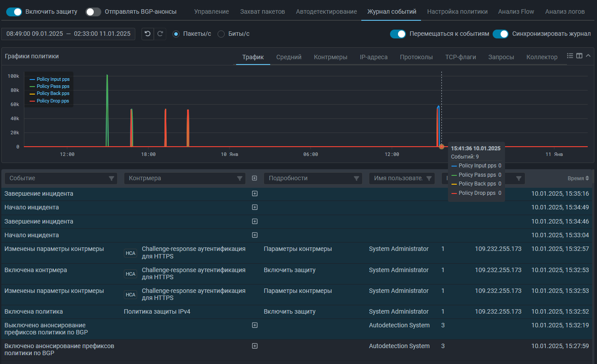Expand details of Выключено анонсирование префиксов row

255,325
